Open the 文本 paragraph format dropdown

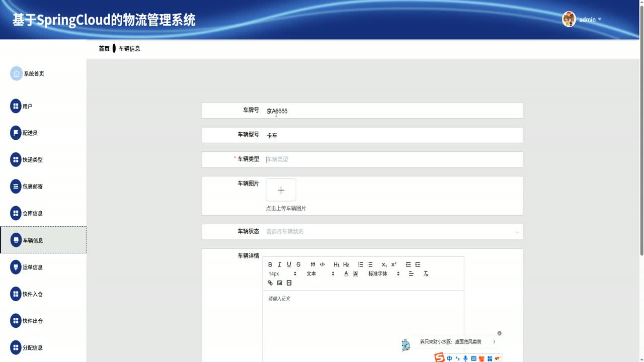(320, 274)
